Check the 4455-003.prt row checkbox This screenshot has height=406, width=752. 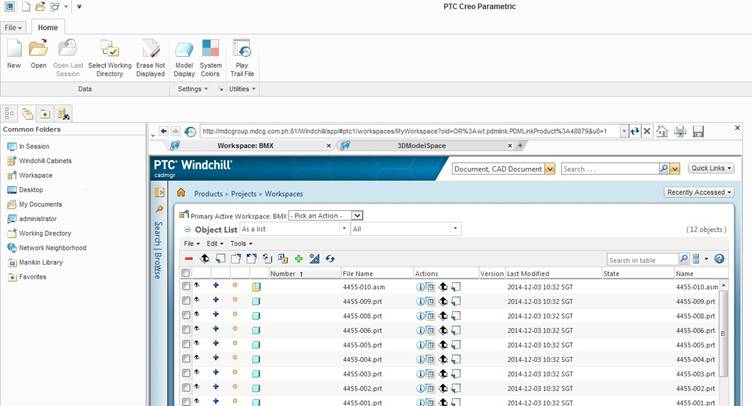186,372
